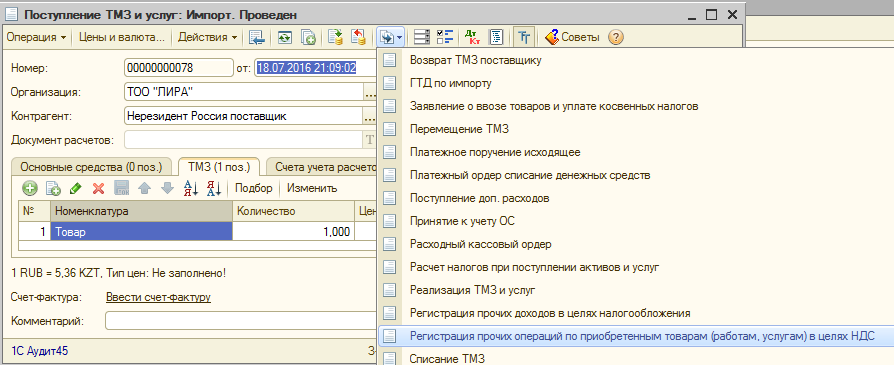This screenshot has width=894, height=365.
Task: Click the grey floppy finish editing icon
Action: (x=122, y=188)
